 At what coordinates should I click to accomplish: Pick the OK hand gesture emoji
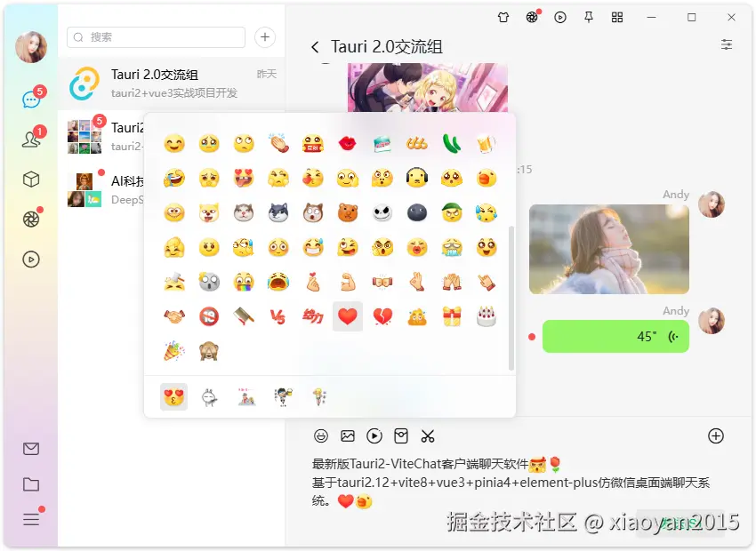[417, 282]
